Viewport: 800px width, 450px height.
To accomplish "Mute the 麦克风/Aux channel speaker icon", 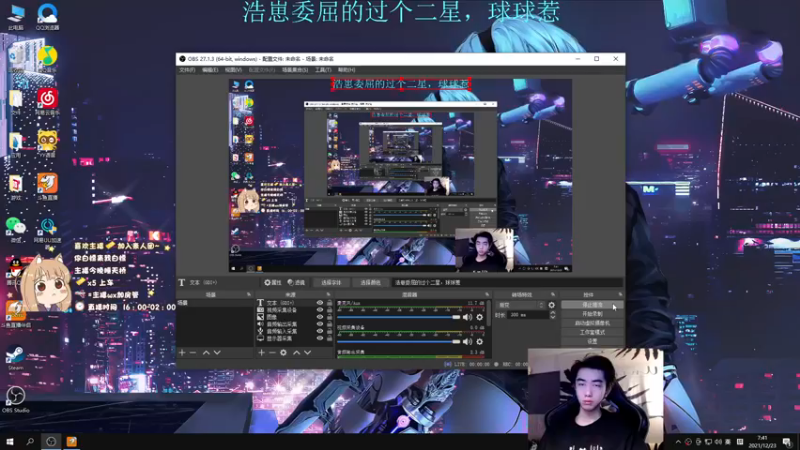I will point(467,317).
